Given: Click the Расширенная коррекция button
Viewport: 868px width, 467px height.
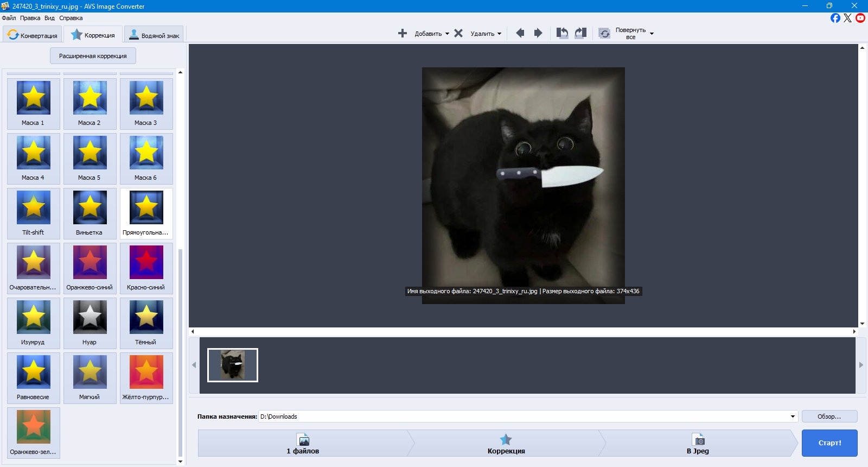Looking at the screenshot, I should click(x=93, y=56).
